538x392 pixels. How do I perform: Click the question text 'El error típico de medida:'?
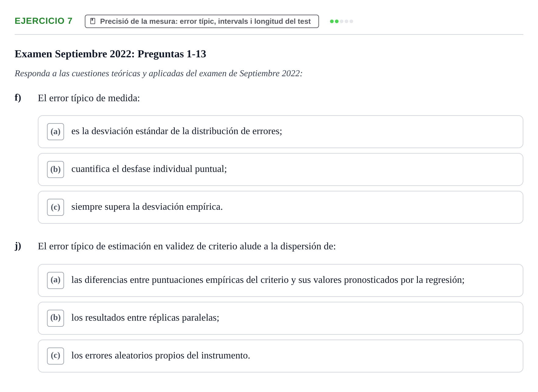[89, 98]
